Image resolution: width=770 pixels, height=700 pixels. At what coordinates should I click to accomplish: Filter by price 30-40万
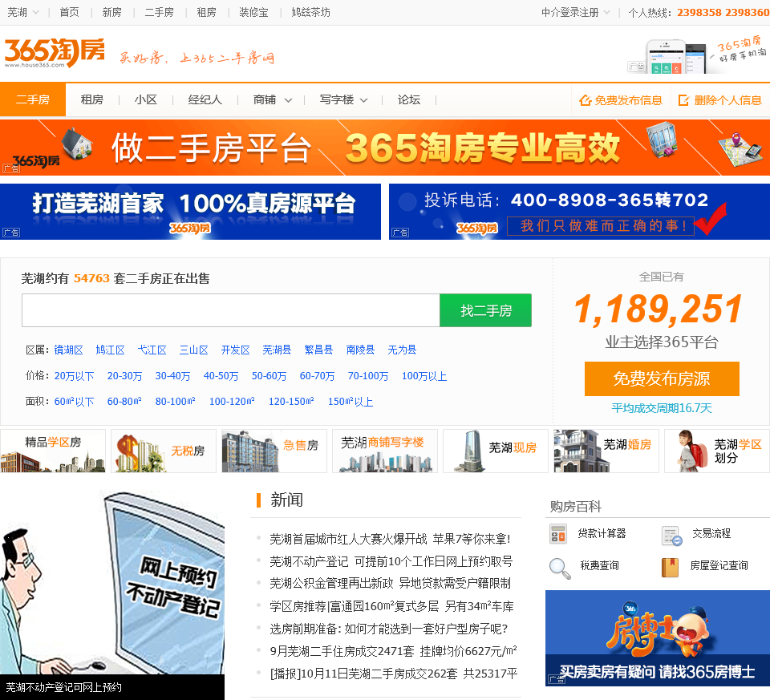coord(173,376)
